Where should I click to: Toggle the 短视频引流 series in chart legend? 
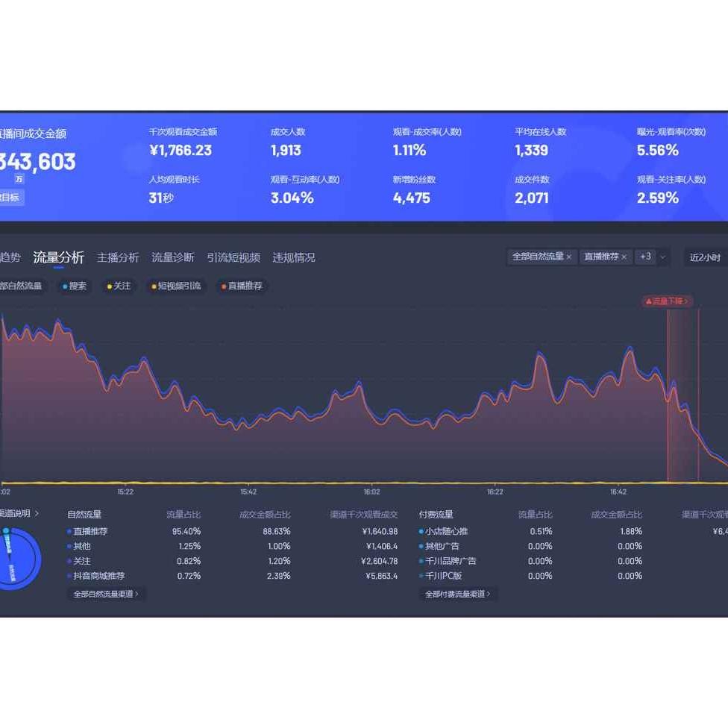tap(176, 286)
